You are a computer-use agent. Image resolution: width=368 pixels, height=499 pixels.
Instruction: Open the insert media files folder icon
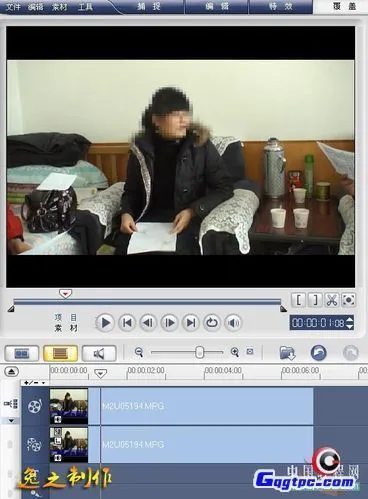click(x=287, y=353)
